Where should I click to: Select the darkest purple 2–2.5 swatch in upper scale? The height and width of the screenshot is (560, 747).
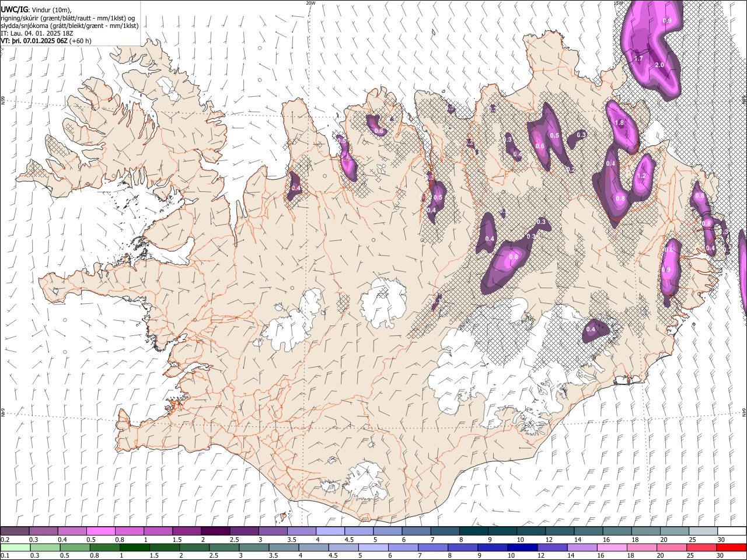tap(215, 531)
